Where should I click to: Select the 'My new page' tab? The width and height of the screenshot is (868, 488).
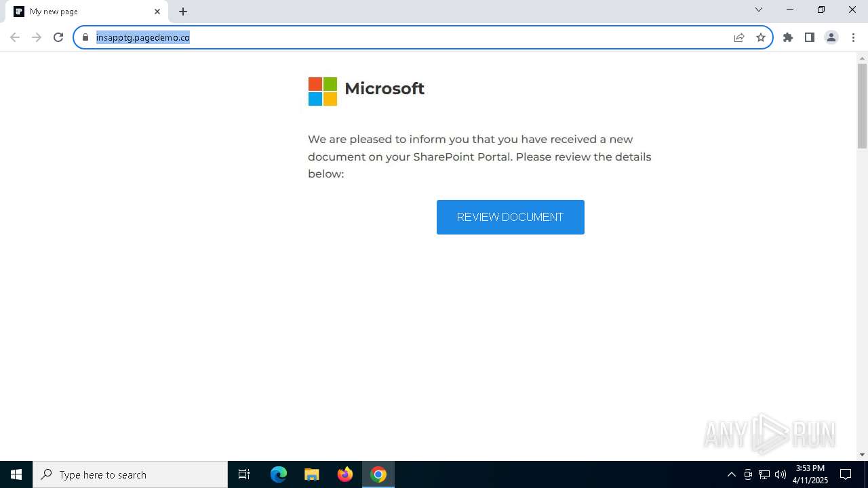pos(87,12)
